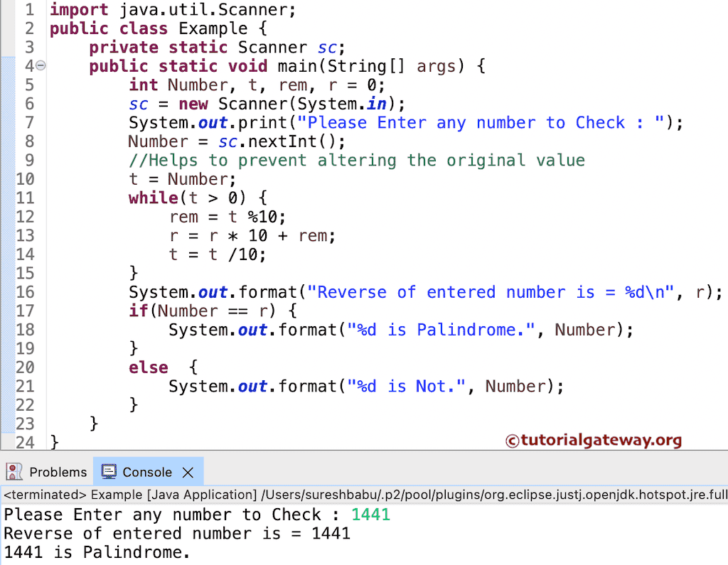Switch to the Problems tab

pos(57,471)
